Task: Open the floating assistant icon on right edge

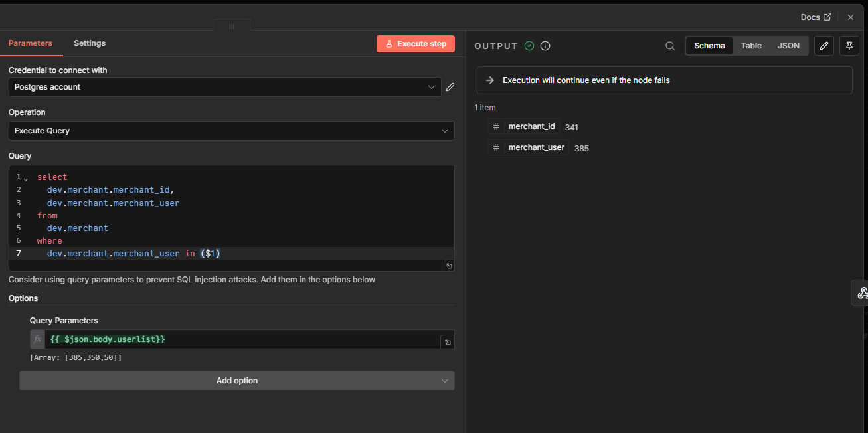Action: (x=862, y=293)
